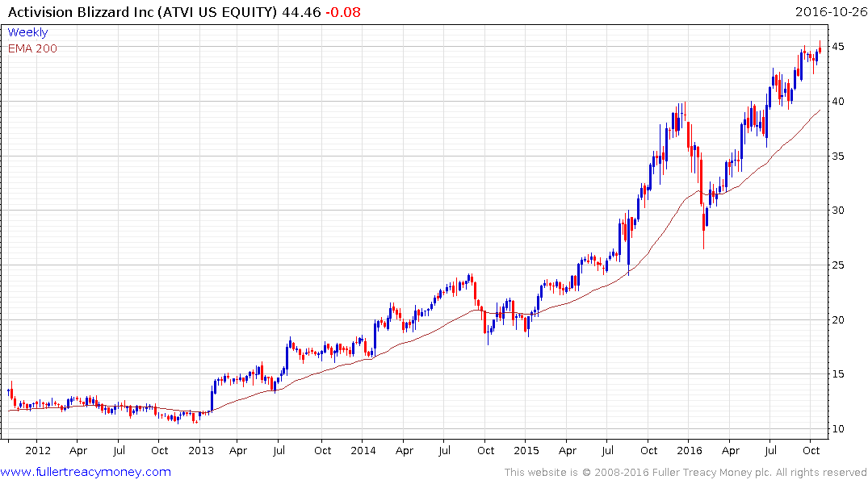Click the copyright Fuller Treacy Money notice
Viewport: 868px width, 484px height.
686,473
